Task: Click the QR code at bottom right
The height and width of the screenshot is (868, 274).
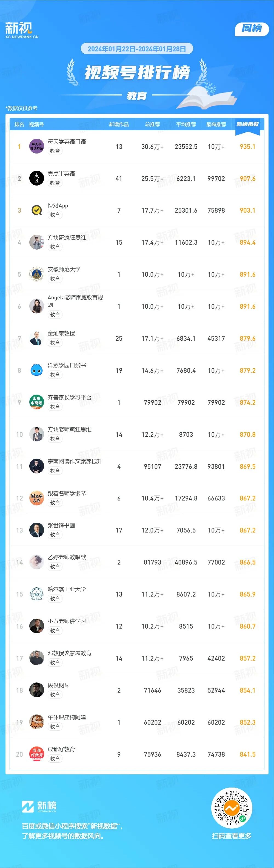Action: (x=232, y=808)
